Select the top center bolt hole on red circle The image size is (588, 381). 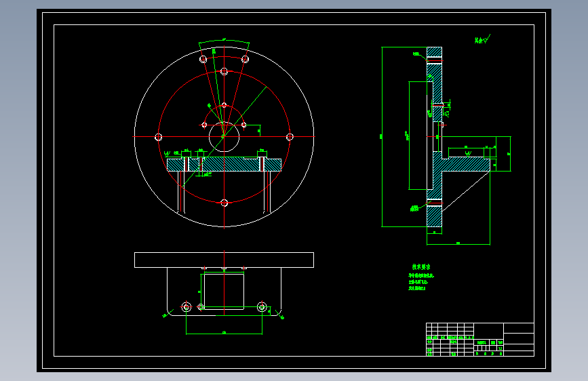[x=224, y=71]
